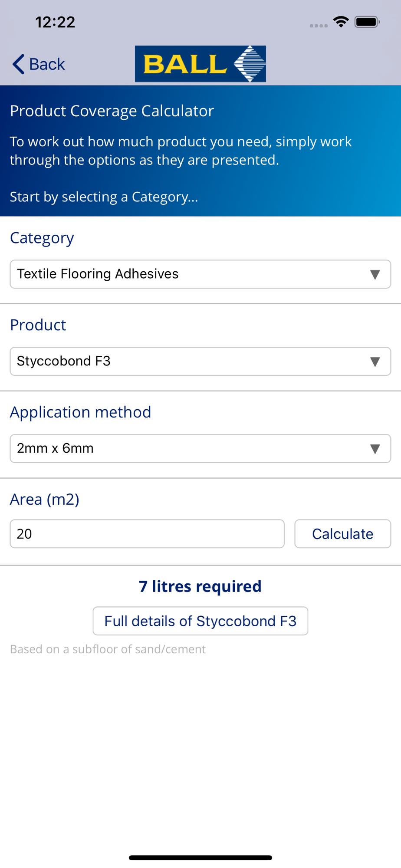Tap the 12:22 clock in status bar
The width and height of the screenshot is (401, 868).
55,22
